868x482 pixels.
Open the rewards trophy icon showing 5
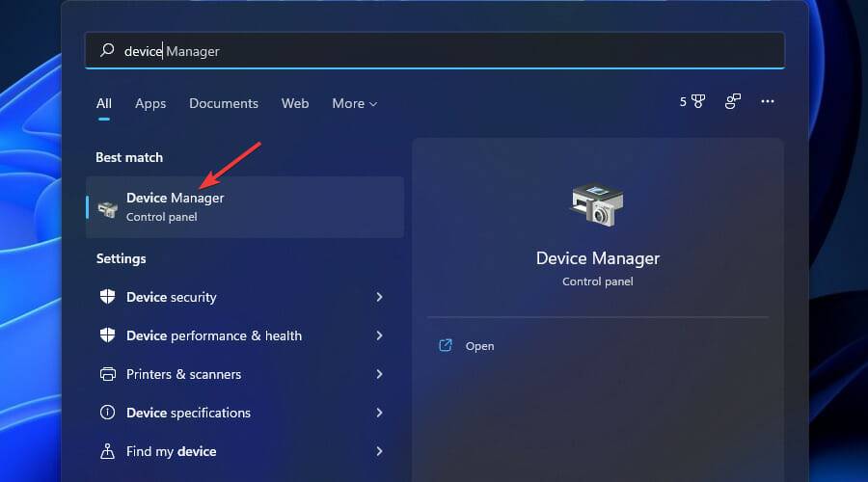pos(692,102)
